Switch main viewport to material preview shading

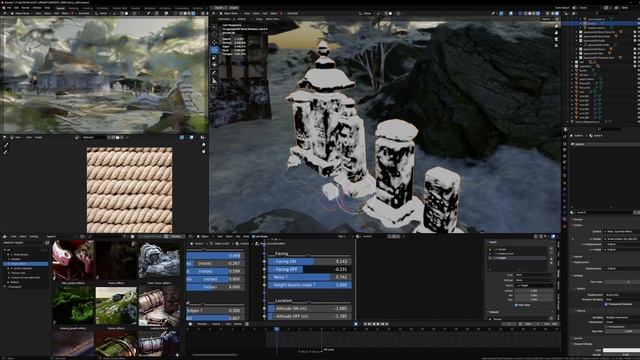(534, 13)
